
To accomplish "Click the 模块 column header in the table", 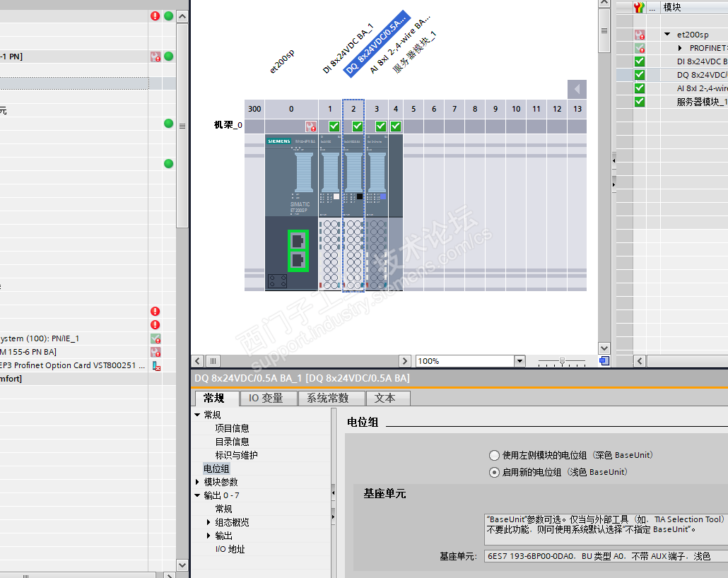I will coord(672,8).
